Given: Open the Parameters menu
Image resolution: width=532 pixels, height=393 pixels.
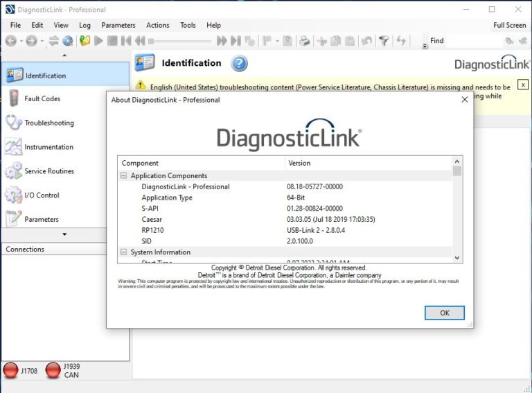Looking at the screenshot, I should pyautogui.click(x=118, y=25).
